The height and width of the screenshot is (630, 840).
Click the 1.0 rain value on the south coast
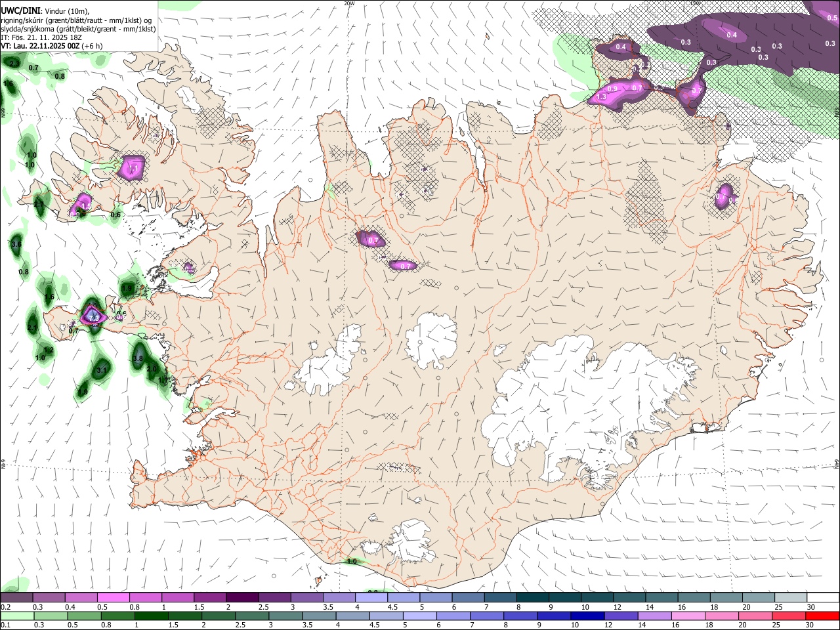click(352, 562)
